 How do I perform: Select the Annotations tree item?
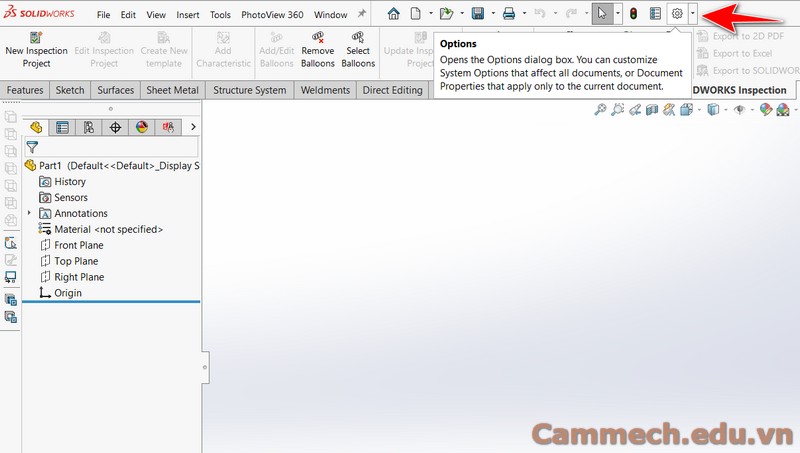tap(73, 213)
